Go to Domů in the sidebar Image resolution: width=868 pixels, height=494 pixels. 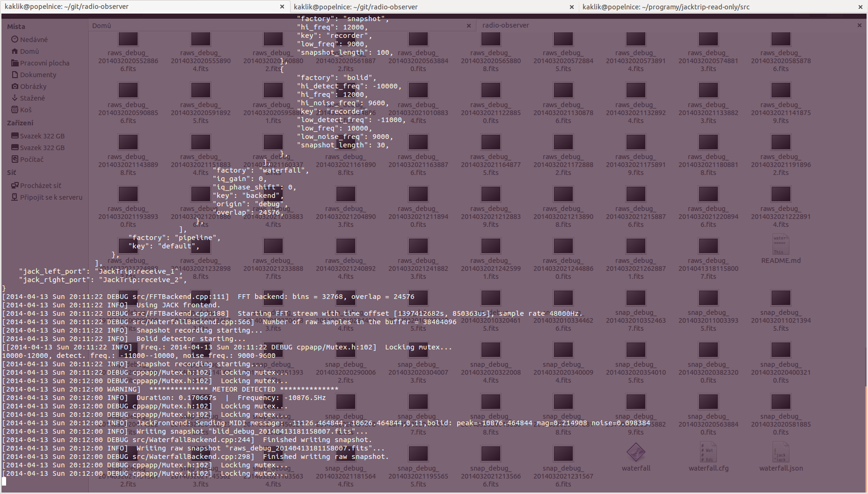click(29, 51)
